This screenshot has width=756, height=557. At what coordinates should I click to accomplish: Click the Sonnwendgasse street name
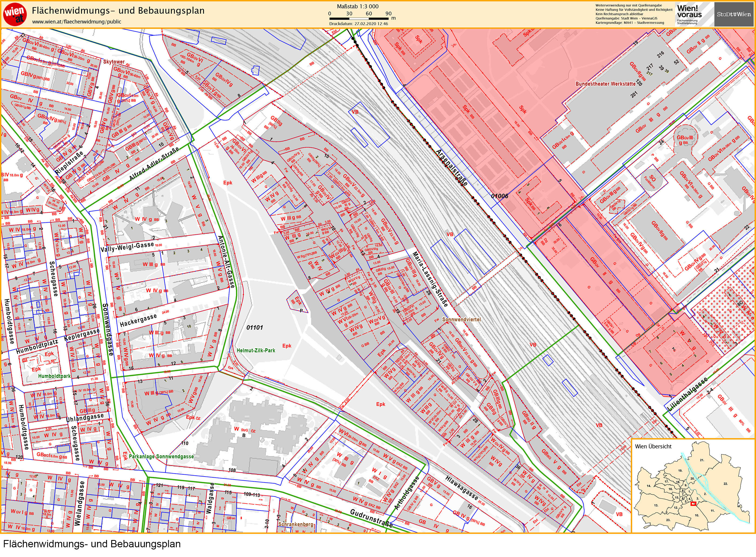pos(108,329)
